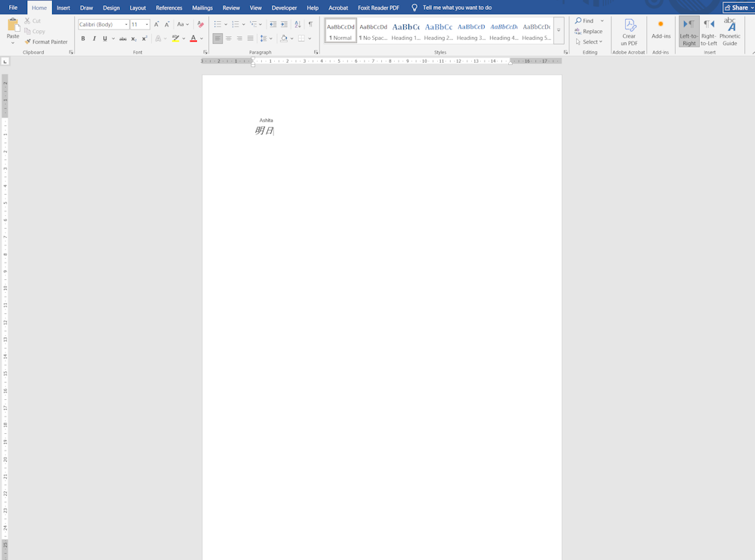Shrink font size with smaller A icon
The height and width of the screenshot is (560, 755).
click(167, 24)
